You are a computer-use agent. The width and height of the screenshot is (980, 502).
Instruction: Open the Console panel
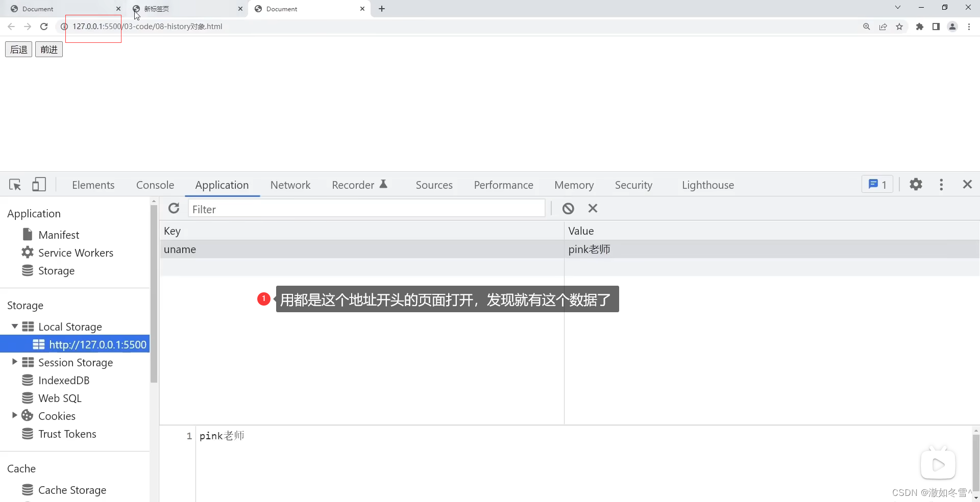tap(155, 185)
